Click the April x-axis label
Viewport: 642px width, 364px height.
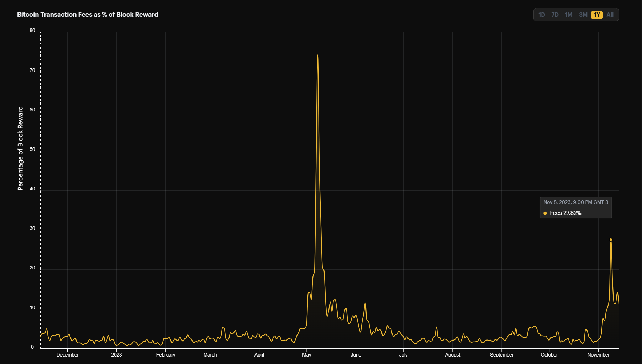click(259, 355)
